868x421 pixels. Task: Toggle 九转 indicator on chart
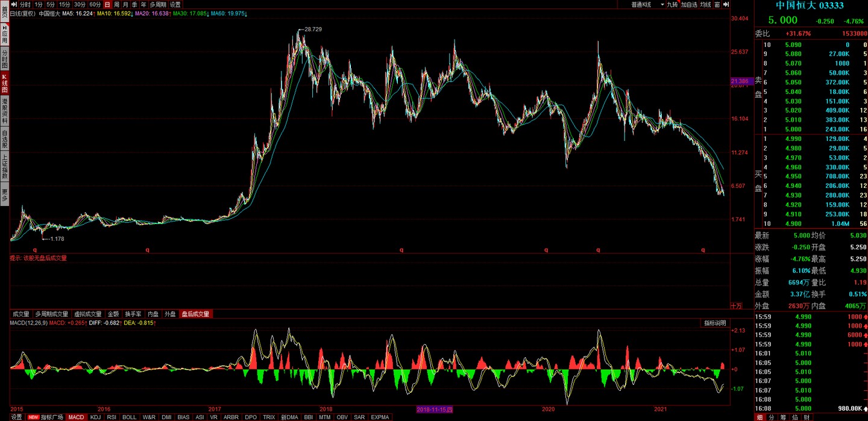point(672,4)
